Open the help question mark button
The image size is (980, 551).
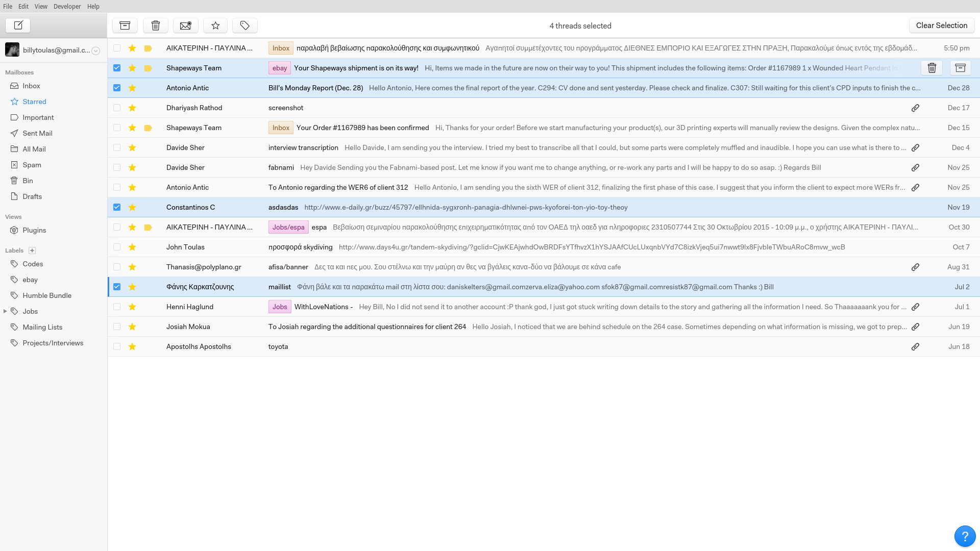[965, 536]
